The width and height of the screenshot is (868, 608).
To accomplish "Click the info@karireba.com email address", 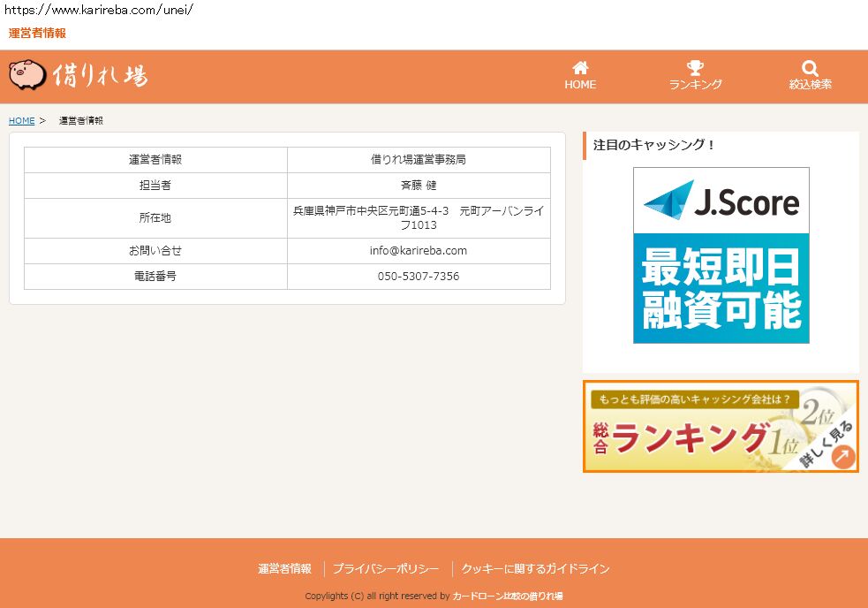I will (x=419, y=251).
